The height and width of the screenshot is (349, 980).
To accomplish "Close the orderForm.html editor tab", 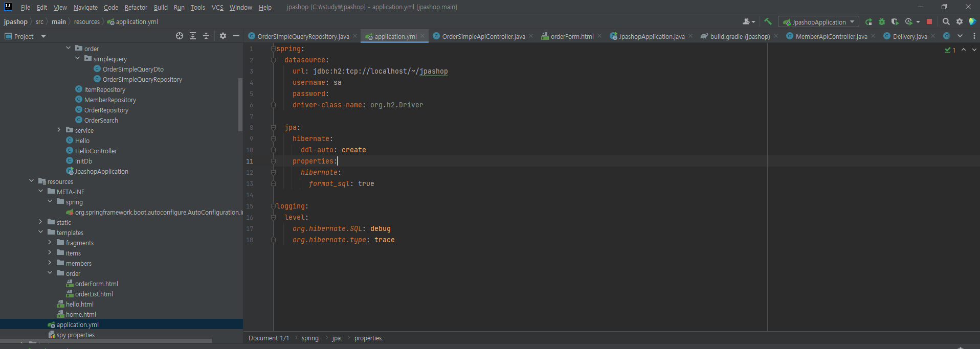I will 599,36.
